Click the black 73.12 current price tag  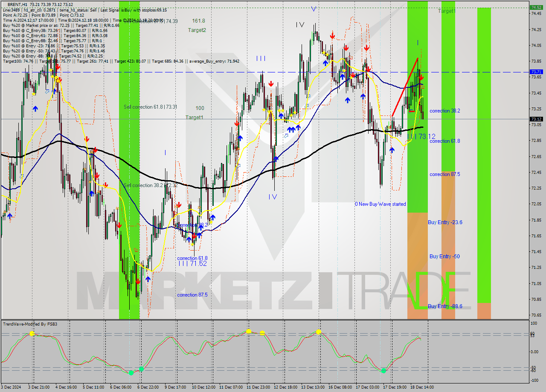[536, 119]
